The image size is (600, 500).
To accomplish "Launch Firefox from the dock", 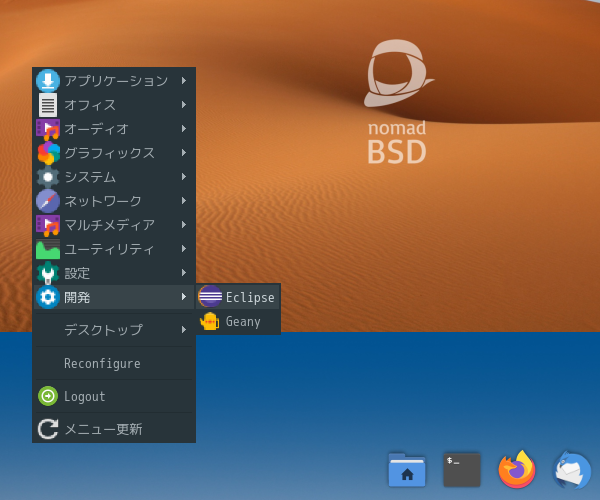I will 517,470.
